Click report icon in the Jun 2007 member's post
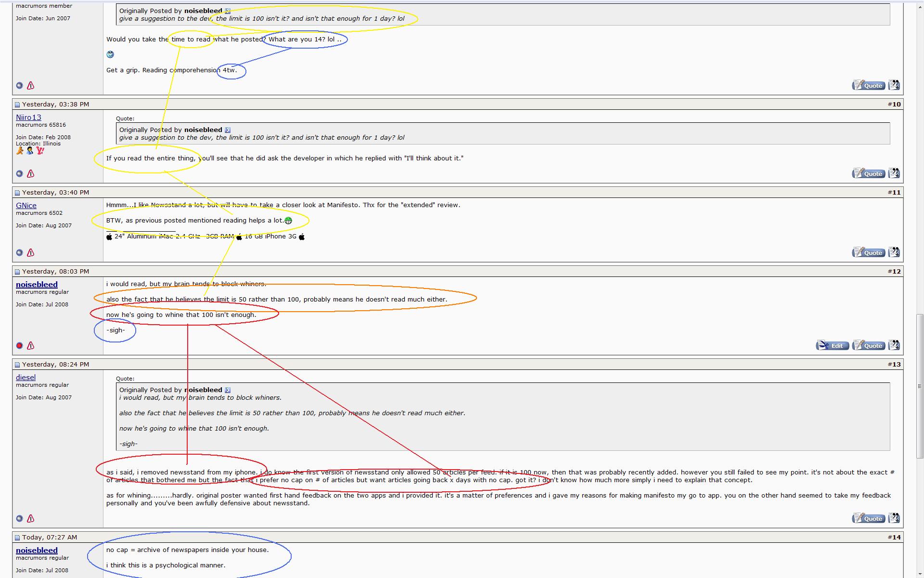 pos(31,86)
